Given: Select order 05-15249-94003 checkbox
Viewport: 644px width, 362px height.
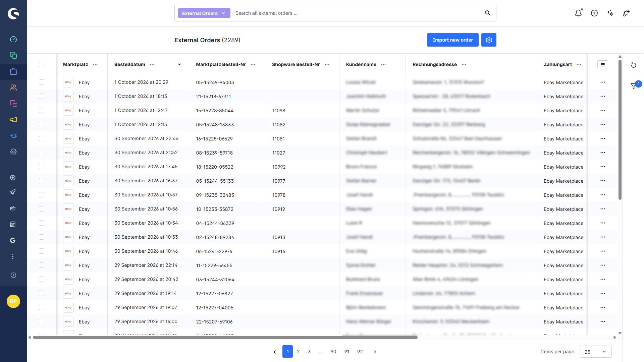Looking at the screenshot, I should pos(42,82).
